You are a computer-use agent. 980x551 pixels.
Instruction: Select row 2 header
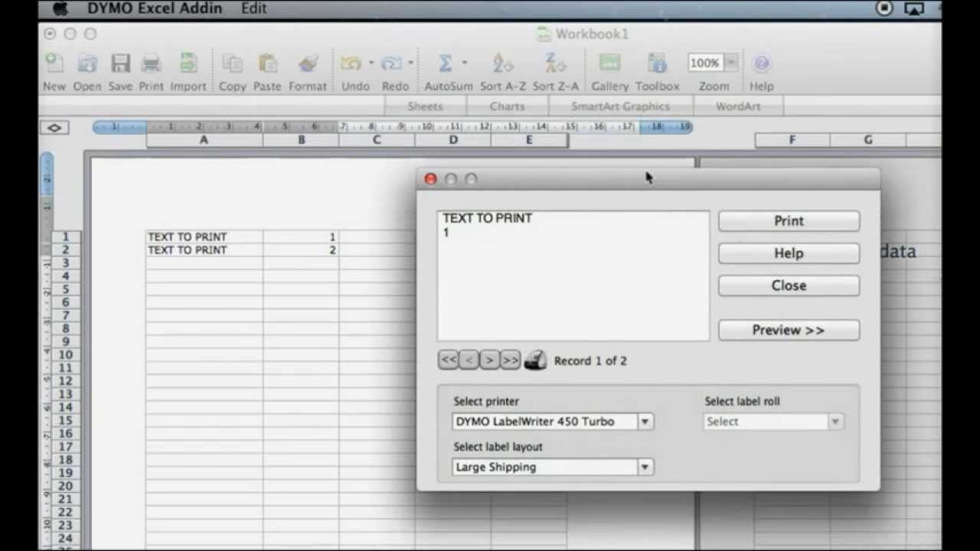click(x=66, y=250)
